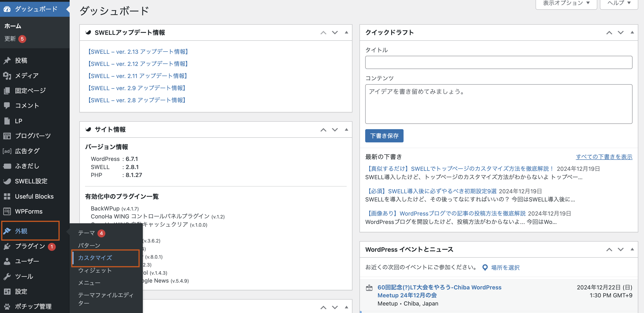Move クイックドラフト panel down with arrow

[620, 32]
